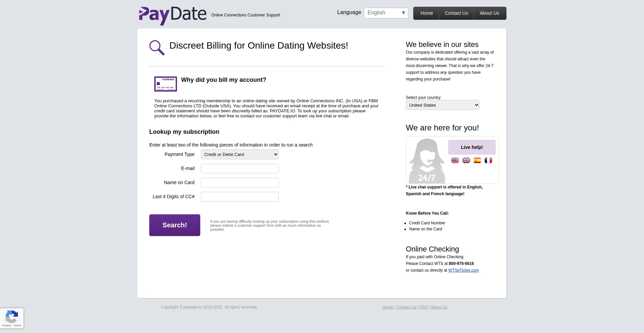Click the PayDate logo

(x=172, y=15)
